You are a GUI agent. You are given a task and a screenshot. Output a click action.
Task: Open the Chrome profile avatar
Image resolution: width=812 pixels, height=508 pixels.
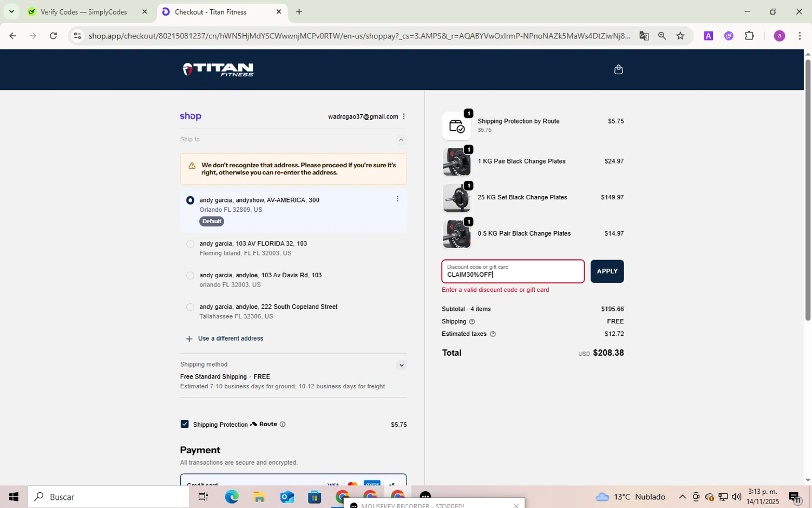pyautogui.click(x=779, y=36)
